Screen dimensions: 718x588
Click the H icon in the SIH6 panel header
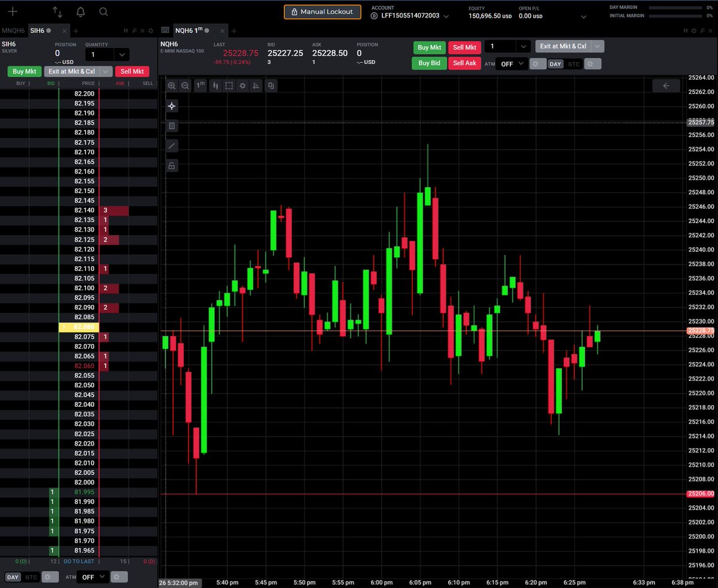[126, 31]
